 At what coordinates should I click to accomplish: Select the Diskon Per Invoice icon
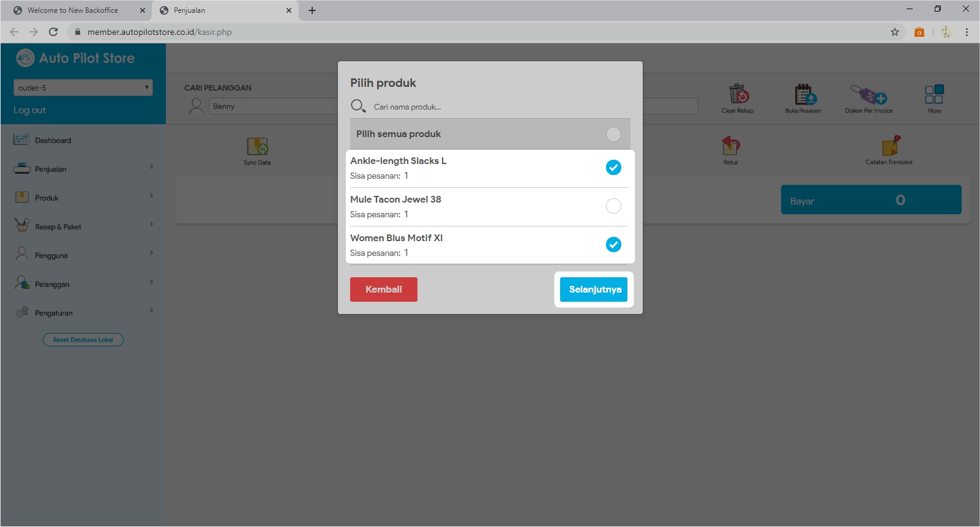click(x=869, y=95)
